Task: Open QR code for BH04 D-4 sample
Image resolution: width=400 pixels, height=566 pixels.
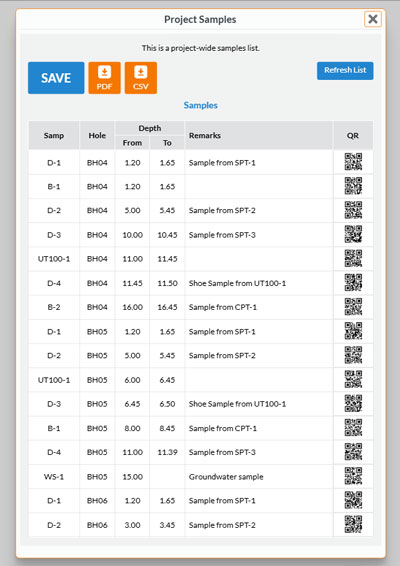Action: tap(353, 283)
